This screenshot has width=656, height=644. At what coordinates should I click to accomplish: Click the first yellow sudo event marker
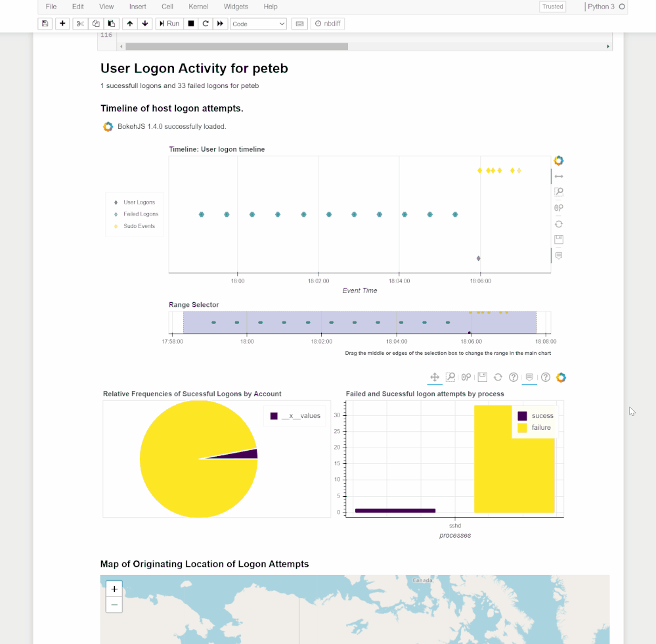[x=480, y=170]
